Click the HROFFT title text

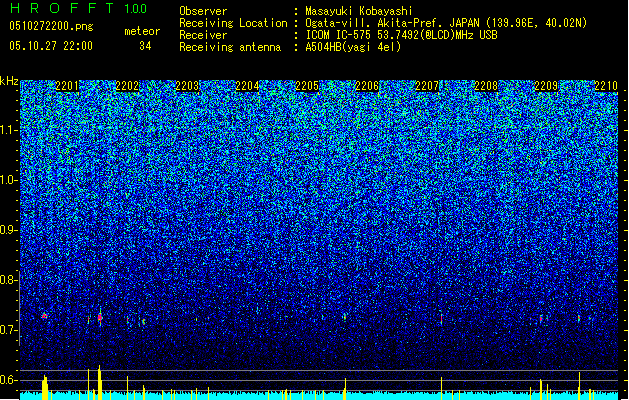pyautogui.click(x=63, y=8)
